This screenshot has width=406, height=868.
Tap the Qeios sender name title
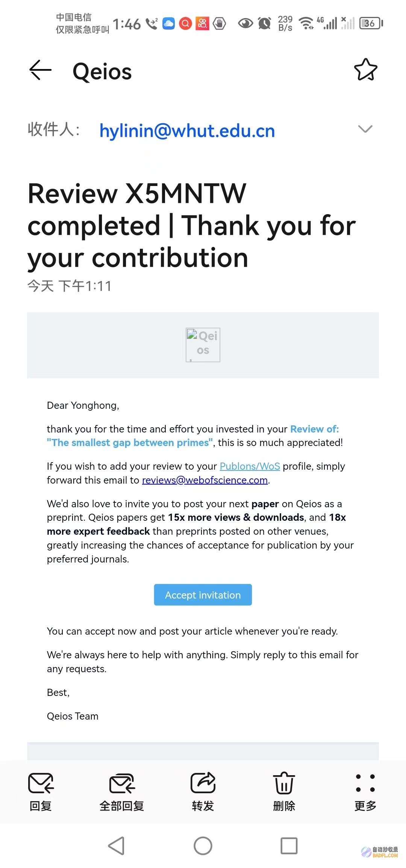(102, 71)
